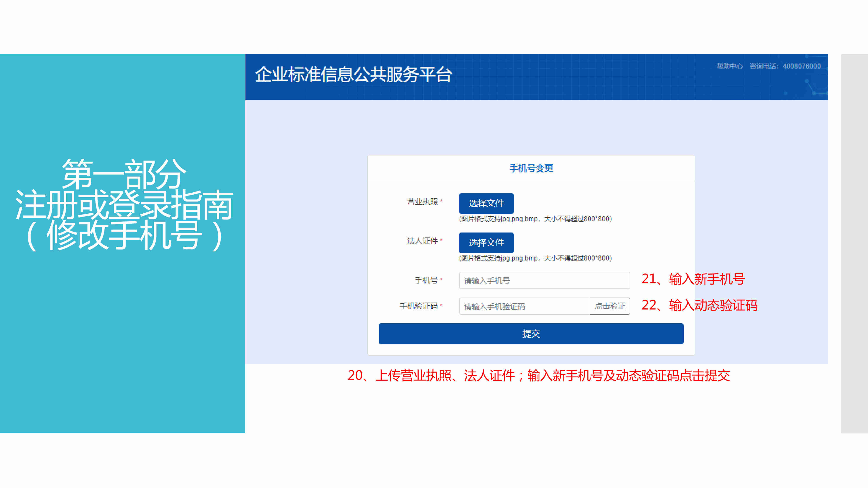This screenshot has width=868, height=488.
Task: Click the 注册或登录指南 slide title line
Action: tap(124, 205)
